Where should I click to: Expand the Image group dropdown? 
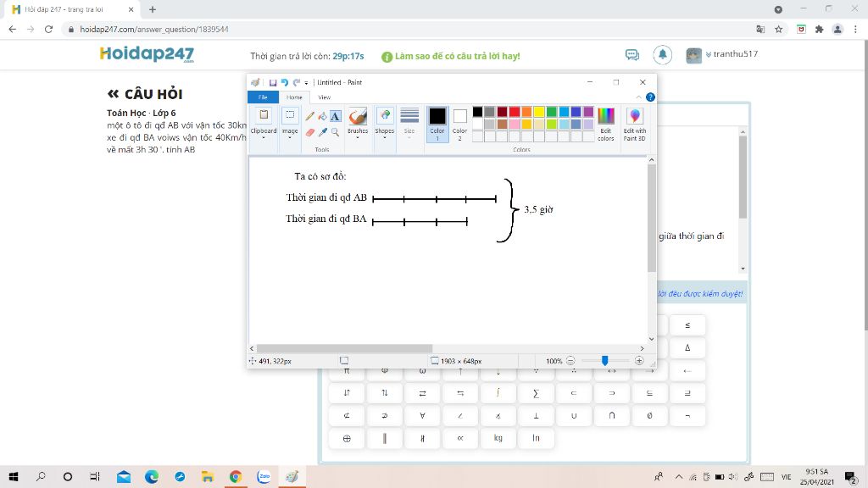click(290, 138)
